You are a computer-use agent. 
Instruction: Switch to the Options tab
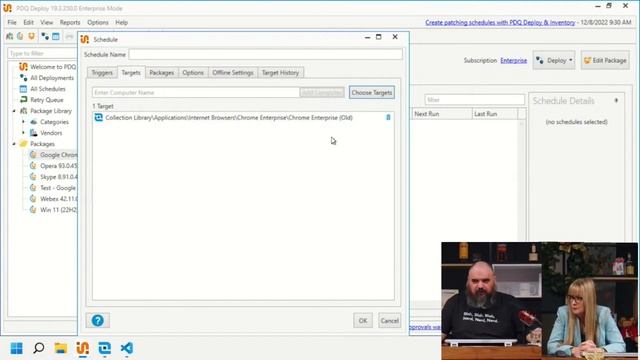[x=193, y=73]
